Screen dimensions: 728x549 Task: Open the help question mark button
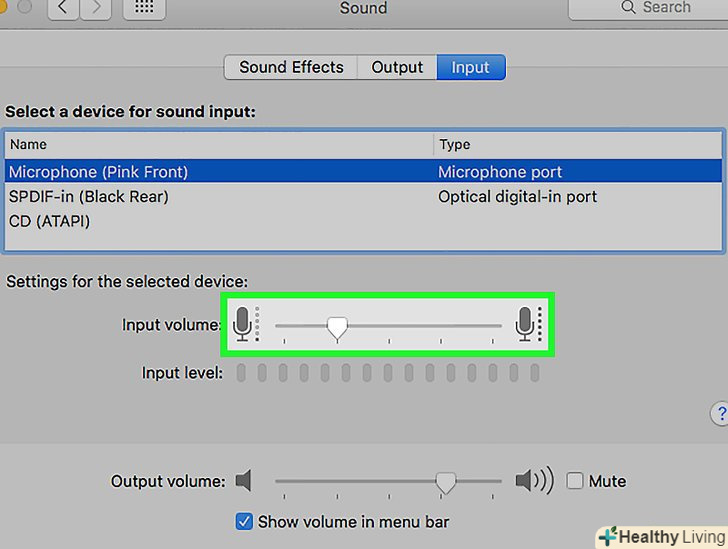[x=720, y=414]
